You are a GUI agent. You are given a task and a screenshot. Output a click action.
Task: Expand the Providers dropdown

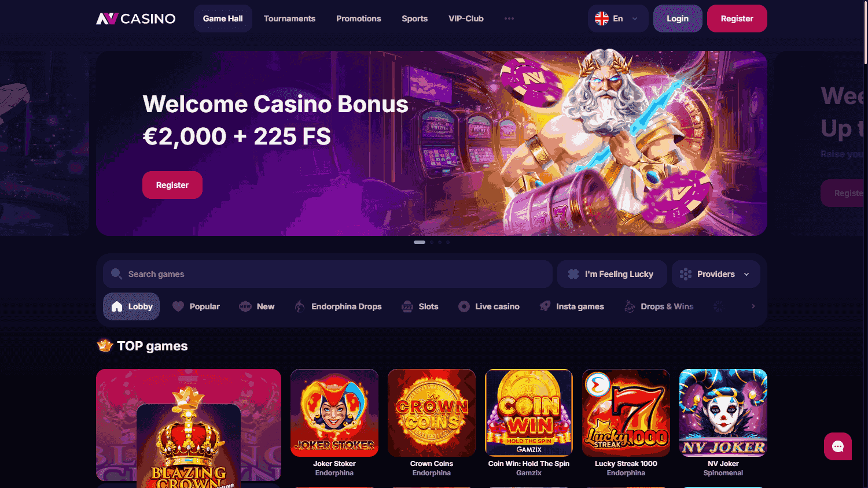point(716,274)
